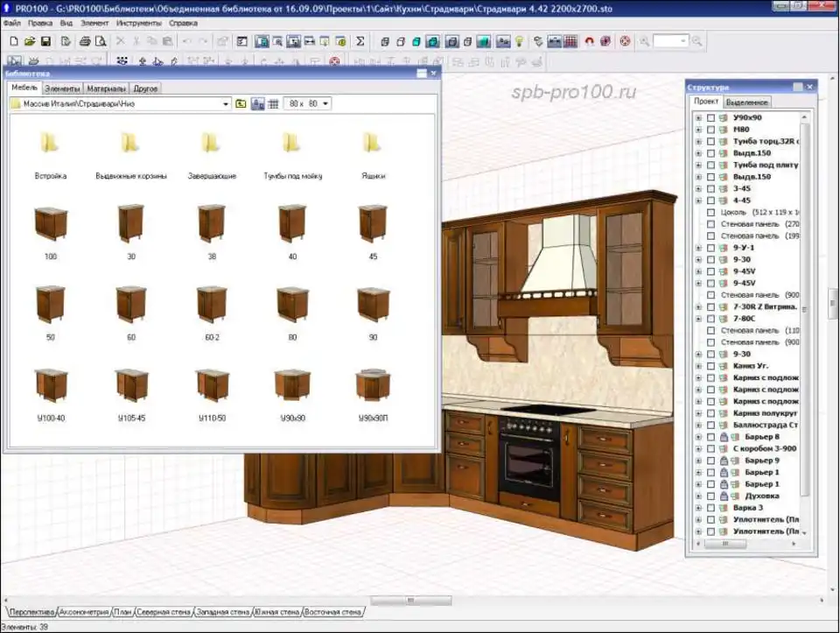840x633 pixels.
Task: Toggle the light bulb photorealistic lighting icon
Action: (519, 41)
